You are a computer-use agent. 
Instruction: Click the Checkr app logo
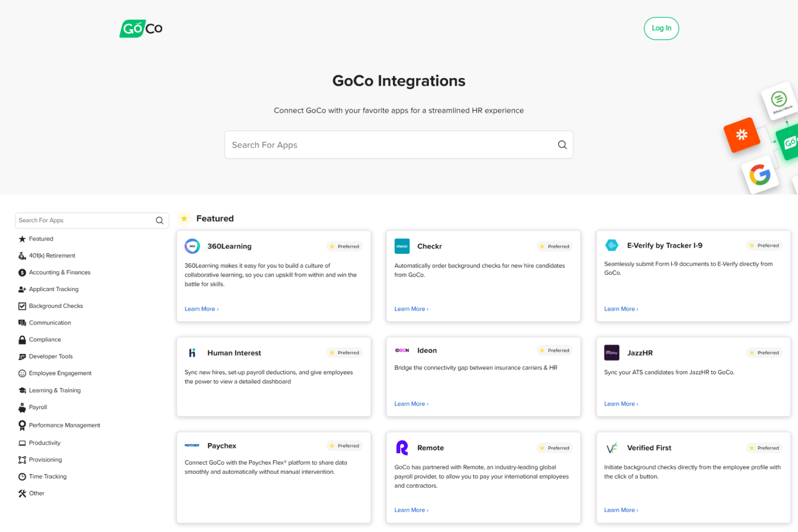(402, 246)
